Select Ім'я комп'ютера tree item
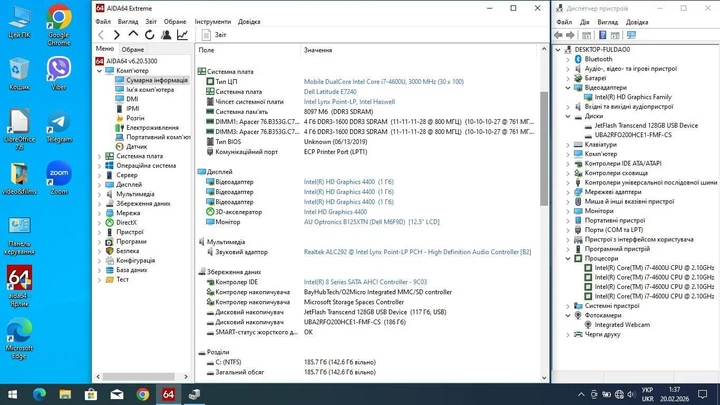Screen dimensions: 720x405 (150, 90)
